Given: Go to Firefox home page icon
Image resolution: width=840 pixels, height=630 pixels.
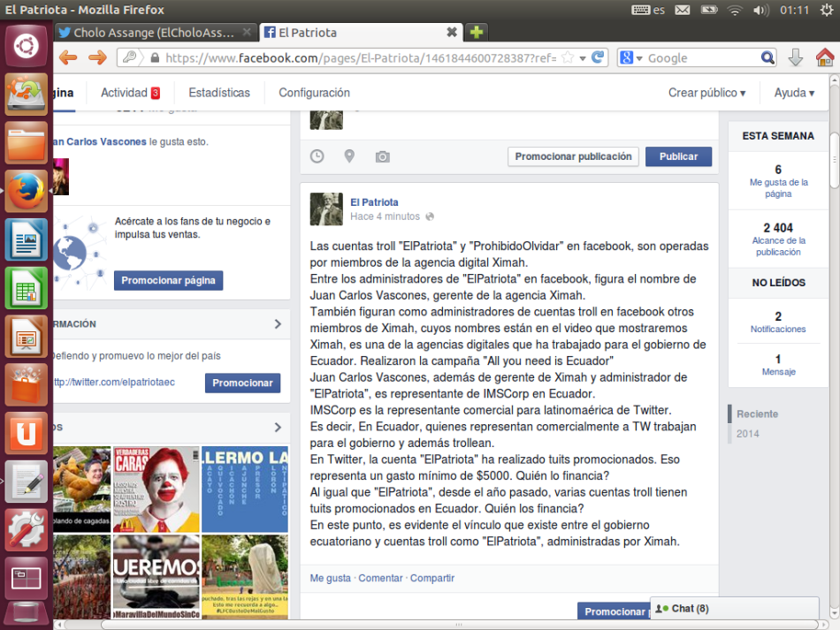Looking at the screenshot, I should (x=825, y=57).
